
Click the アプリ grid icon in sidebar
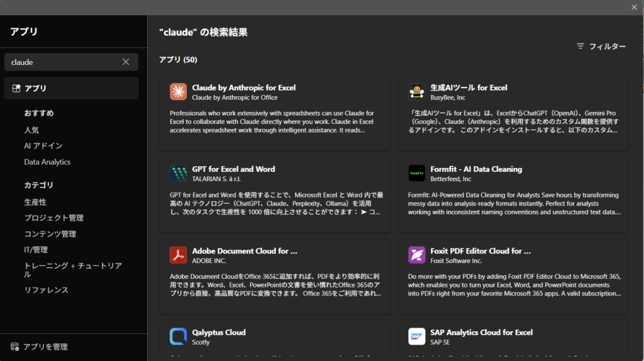[16, 88]
